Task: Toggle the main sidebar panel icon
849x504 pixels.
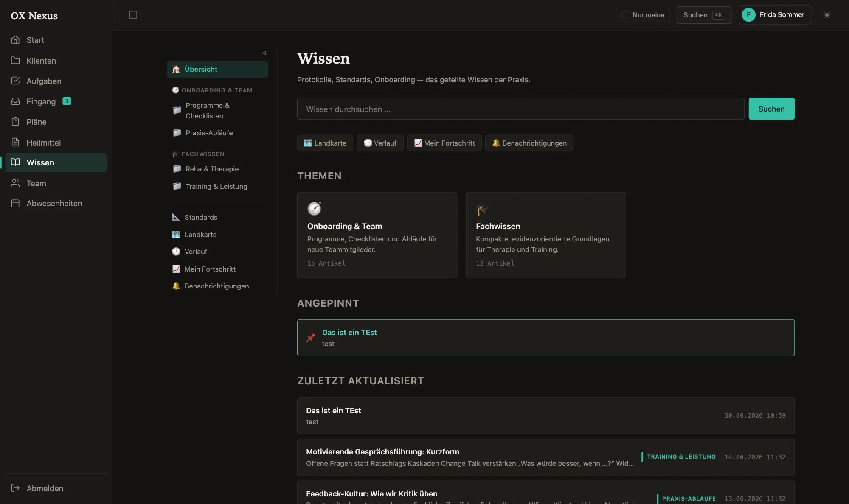Action: (133, 15)
